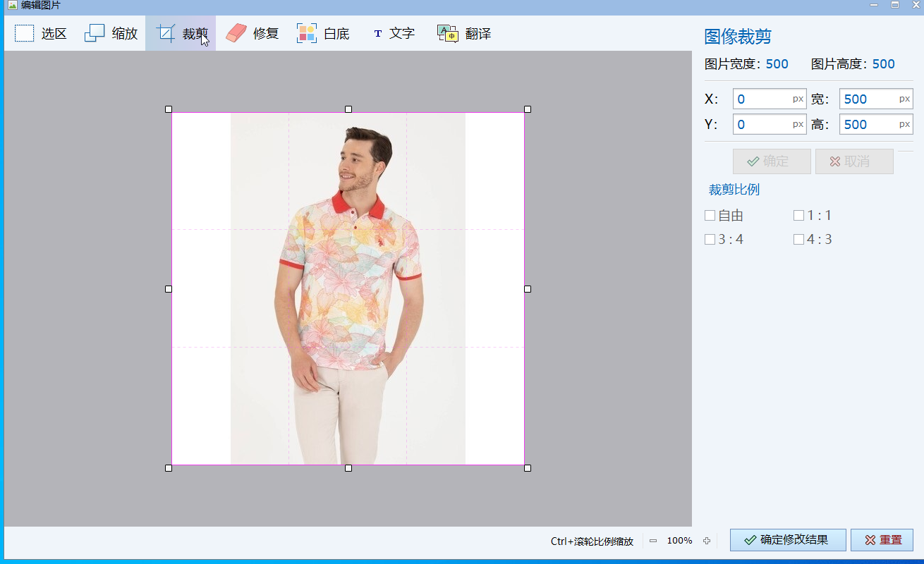Click the 确定 confirm crop button
The image size is (924, 564).
771,161
